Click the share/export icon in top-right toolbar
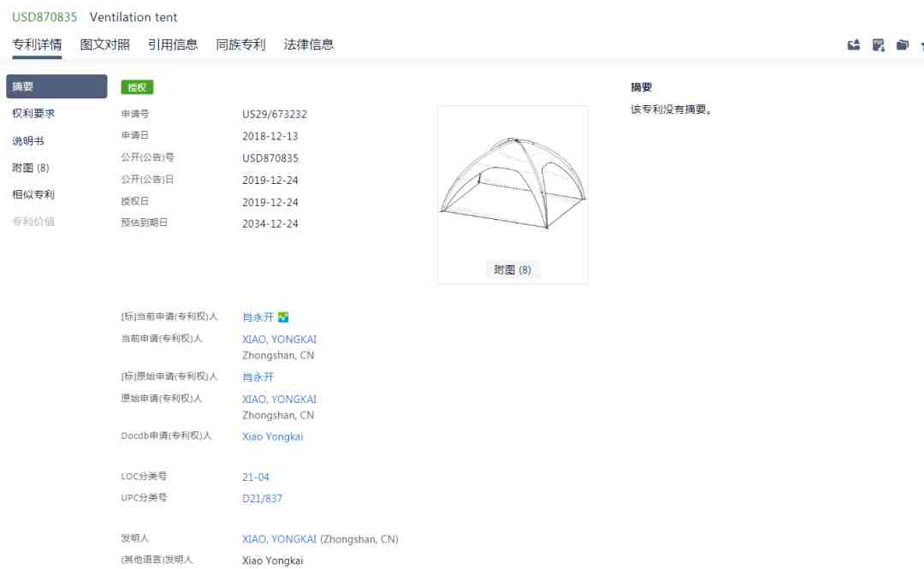Image resolution: width=924 pixels, height=569 pixels. pyautogui.click(x=853, y=44)
